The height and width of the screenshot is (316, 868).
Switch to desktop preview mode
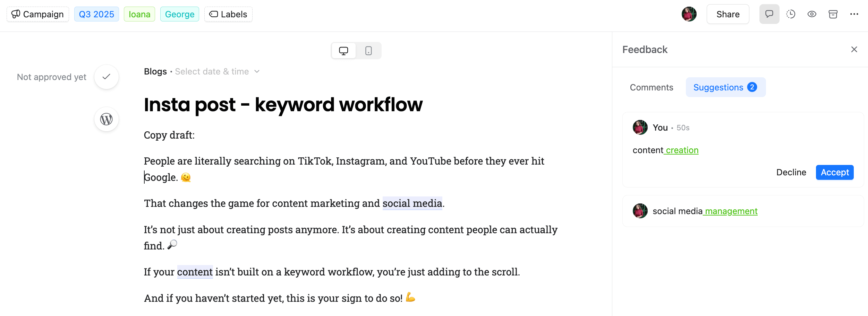click(x=343, y=51)
